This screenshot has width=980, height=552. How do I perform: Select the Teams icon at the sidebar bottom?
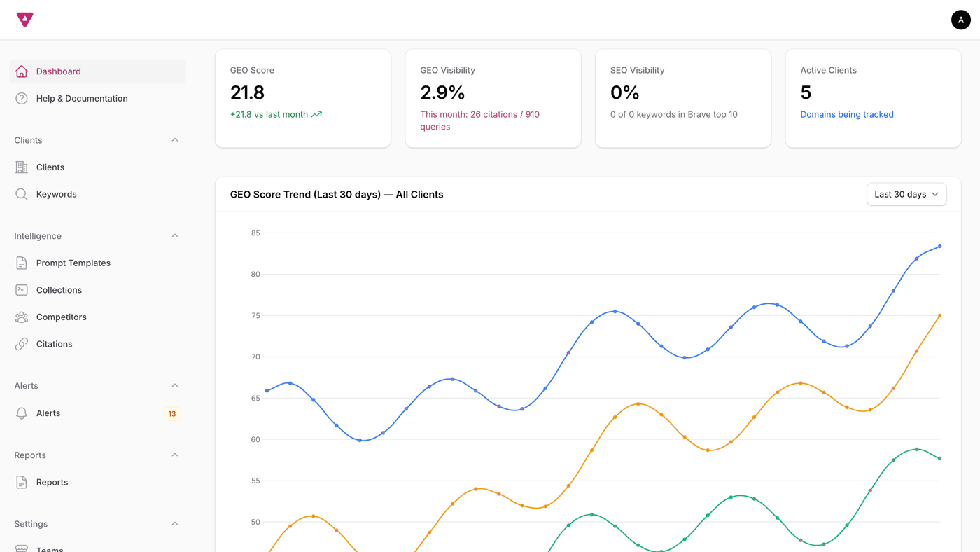tap(21, 549)
